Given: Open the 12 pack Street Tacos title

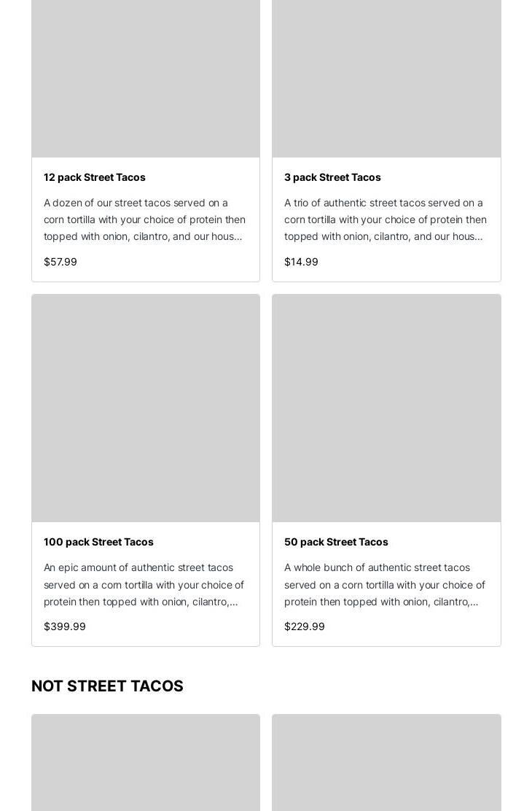Looking at the screenshot, I should 95,177.
